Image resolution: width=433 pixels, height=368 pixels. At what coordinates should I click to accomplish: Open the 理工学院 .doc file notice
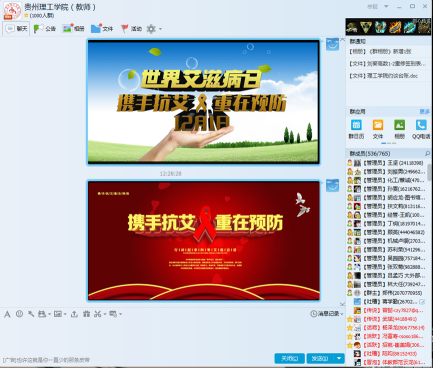(383, 76)
